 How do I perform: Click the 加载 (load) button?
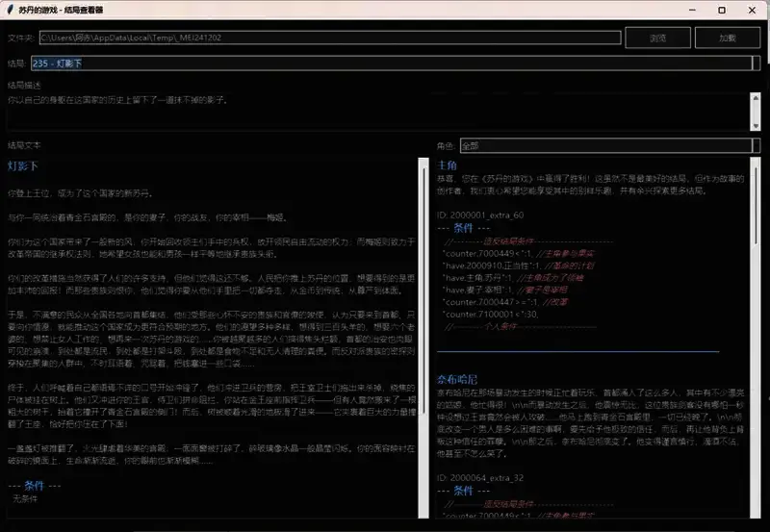[728, 38]
